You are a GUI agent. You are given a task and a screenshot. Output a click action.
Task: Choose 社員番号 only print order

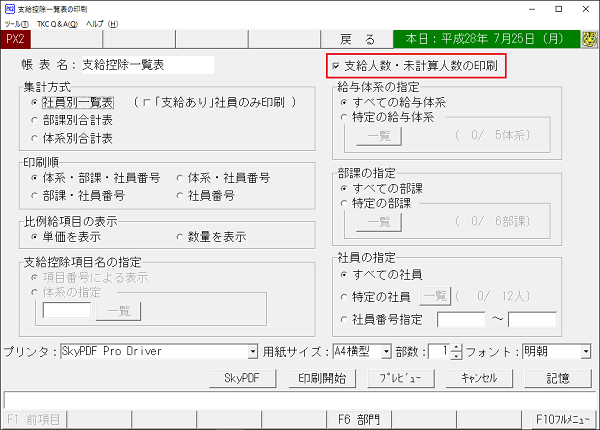(179, 196)
